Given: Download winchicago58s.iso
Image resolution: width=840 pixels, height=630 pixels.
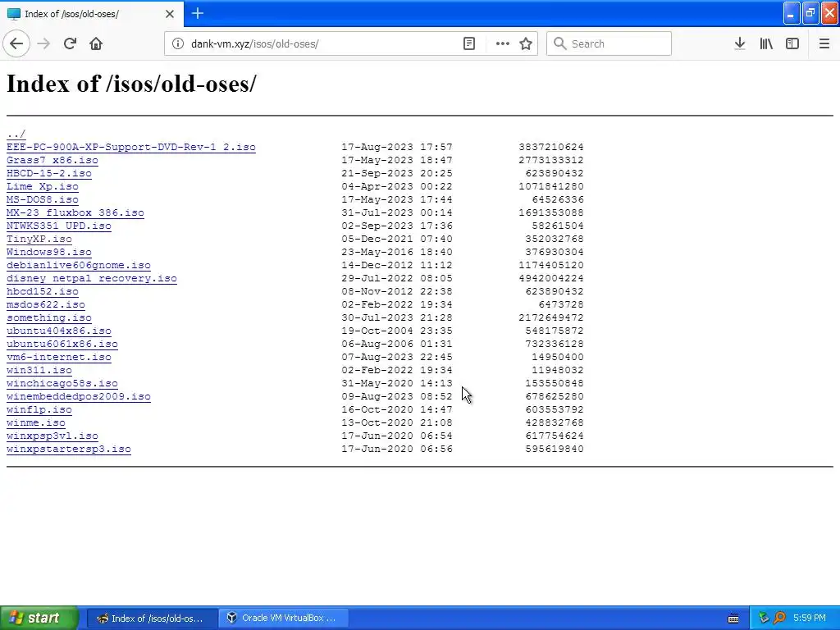Looking at the screenshot, I should (62, 383).
